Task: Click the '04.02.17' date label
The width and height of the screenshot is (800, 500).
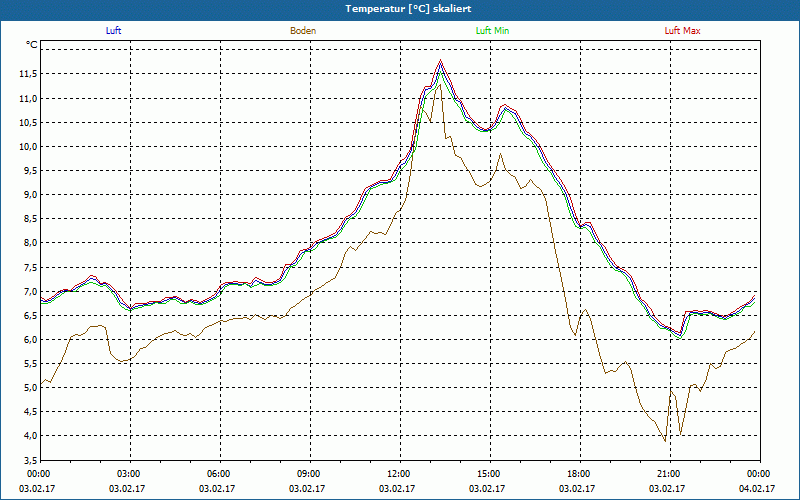Action: (757, 488)
